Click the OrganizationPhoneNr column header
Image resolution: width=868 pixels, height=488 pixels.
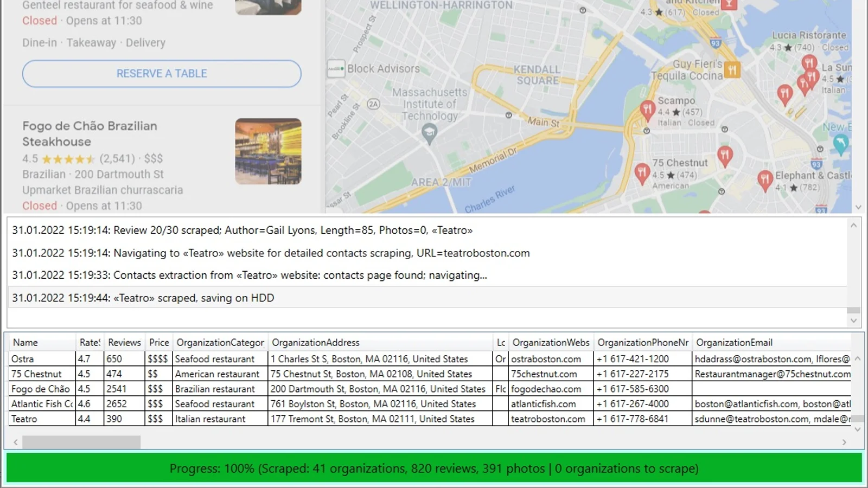(x=643, y=343)
